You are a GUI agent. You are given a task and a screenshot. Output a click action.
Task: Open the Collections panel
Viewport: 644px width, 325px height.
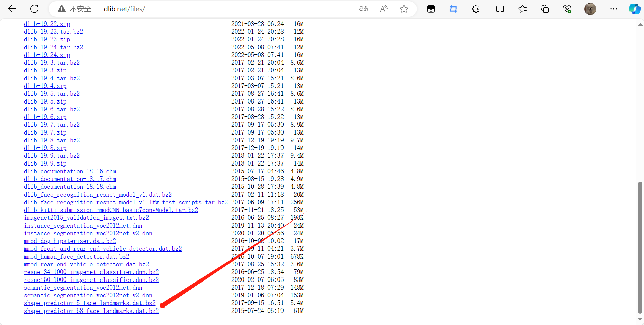(545, 9)
